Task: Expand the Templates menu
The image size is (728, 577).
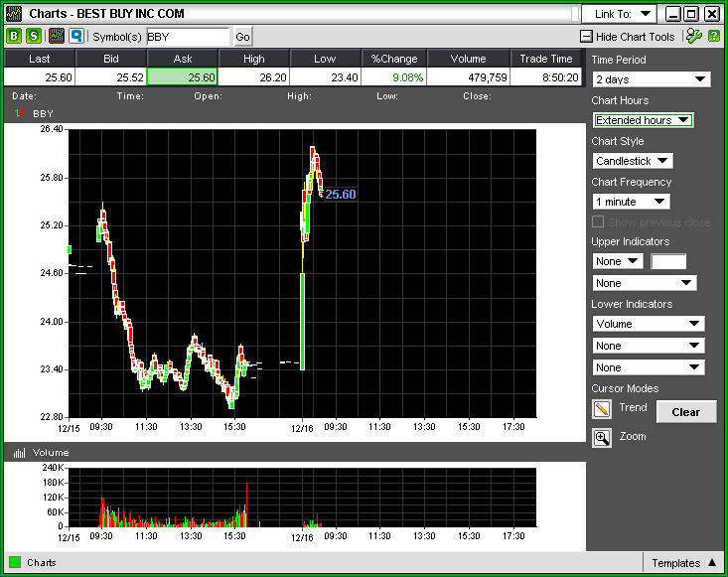Action: [684, 563]
